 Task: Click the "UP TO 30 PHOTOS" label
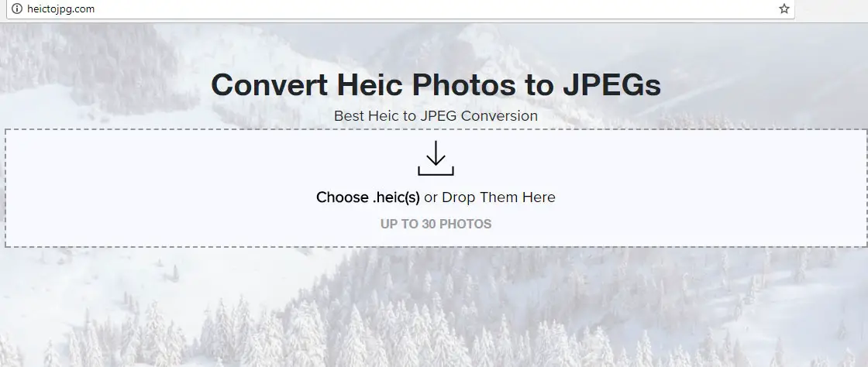(436, 225)
